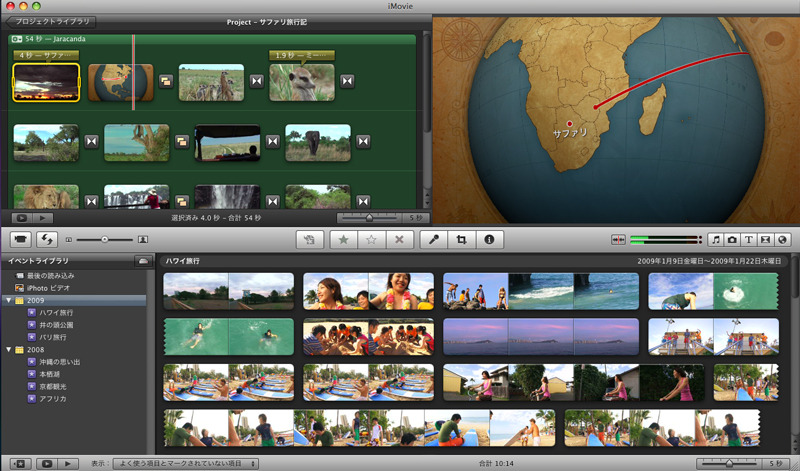800x471 pixels.
Task: Click the two women with leis event clip
Action: click(x=368, y=291)
